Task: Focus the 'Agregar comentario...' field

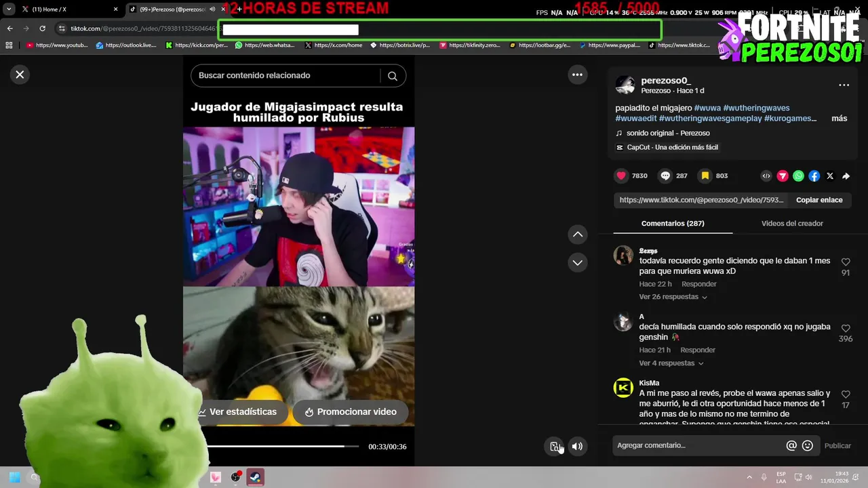Action: (698, 445)
